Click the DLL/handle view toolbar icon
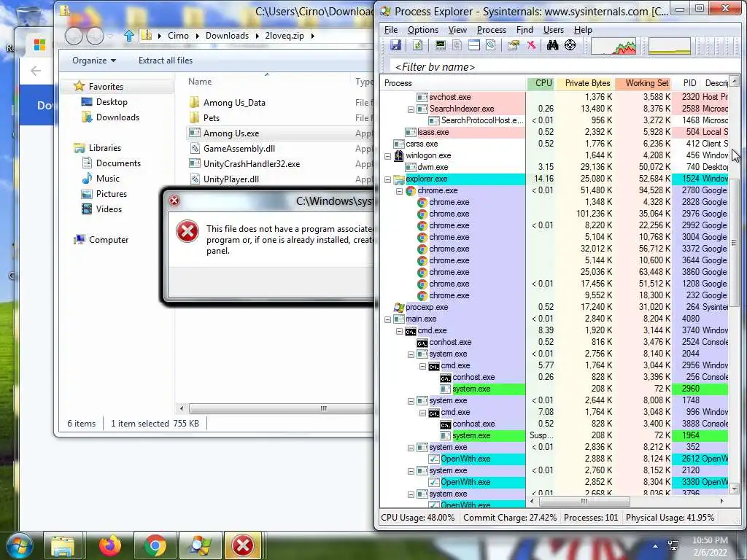 click(x=491, y=45)
